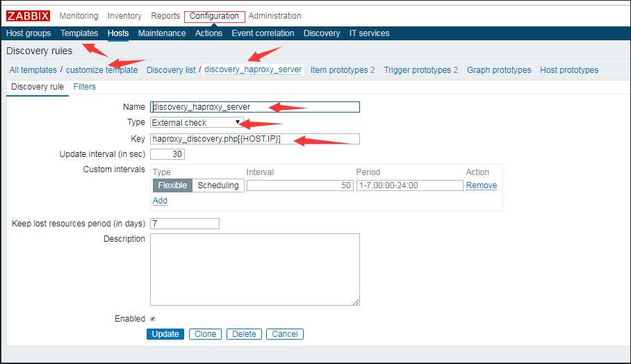Open Host prototypes link
This screenshot has width=631, height=364.
569,70
